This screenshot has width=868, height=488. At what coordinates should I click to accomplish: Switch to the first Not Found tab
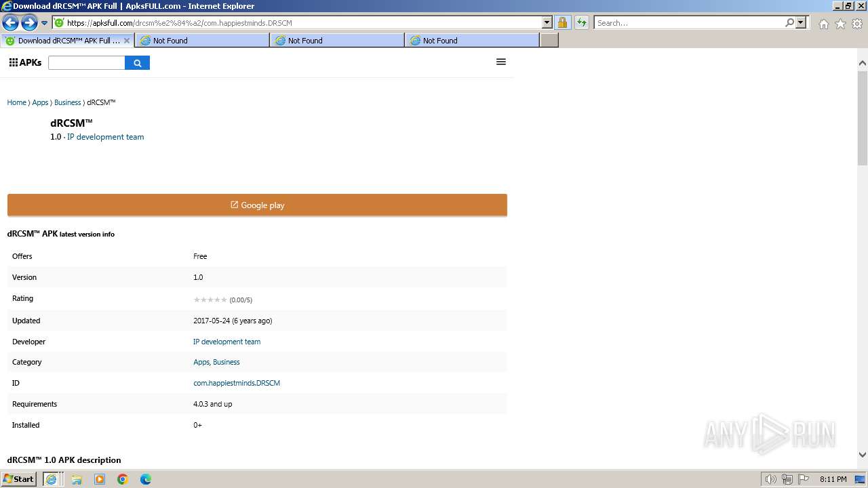[202, 41]
